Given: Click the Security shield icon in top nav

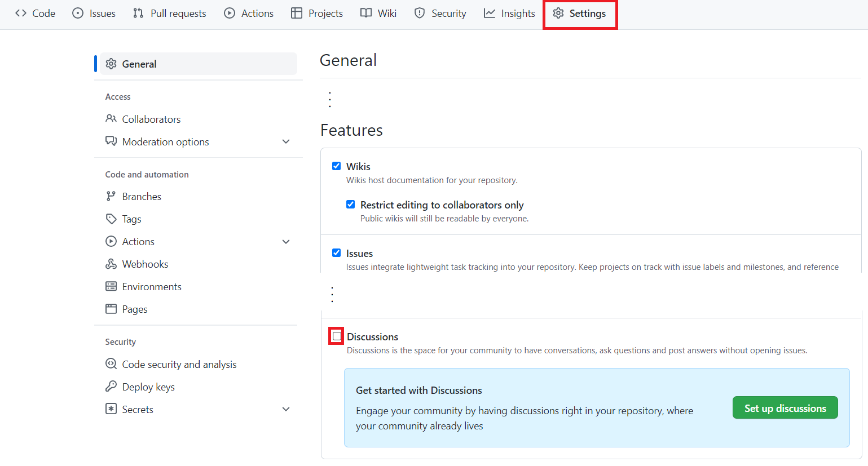Looking at the screenshot, I should click(420, 13).
